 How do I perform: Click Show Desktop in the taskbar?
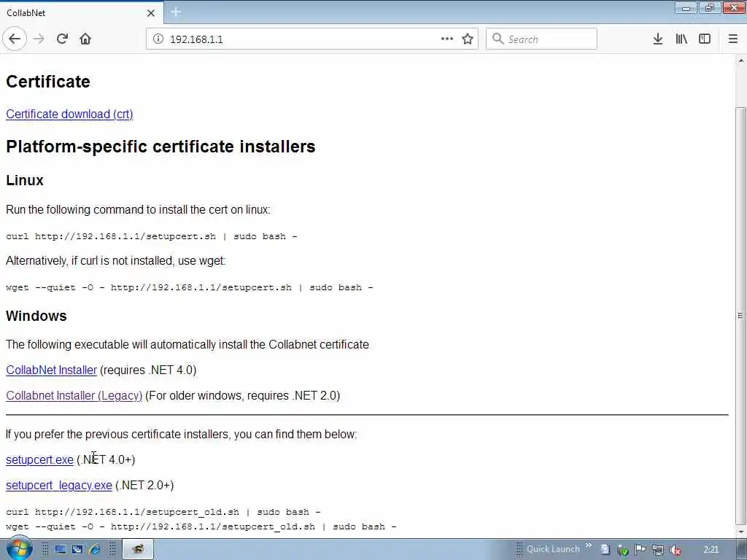pos(60,550)
